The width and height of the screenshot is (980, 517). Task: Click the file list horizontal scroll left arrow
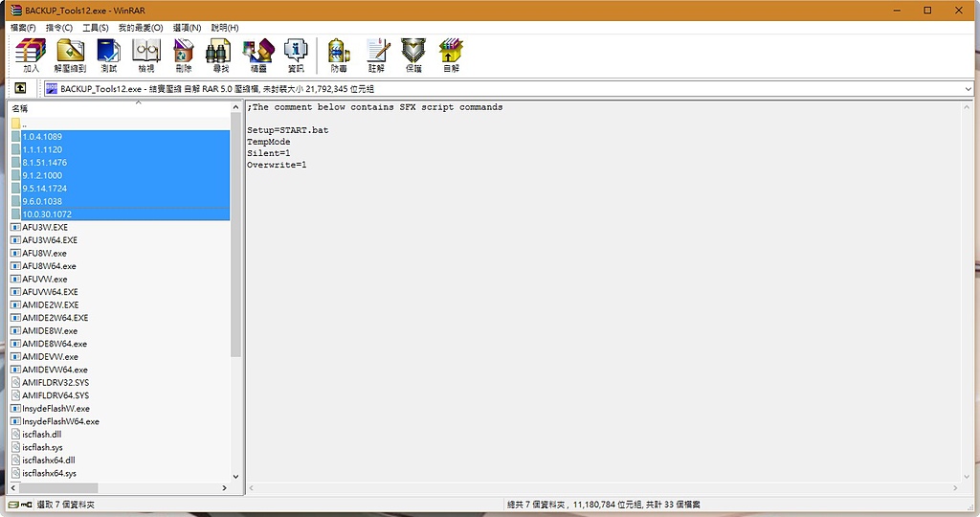pos(13,487)
